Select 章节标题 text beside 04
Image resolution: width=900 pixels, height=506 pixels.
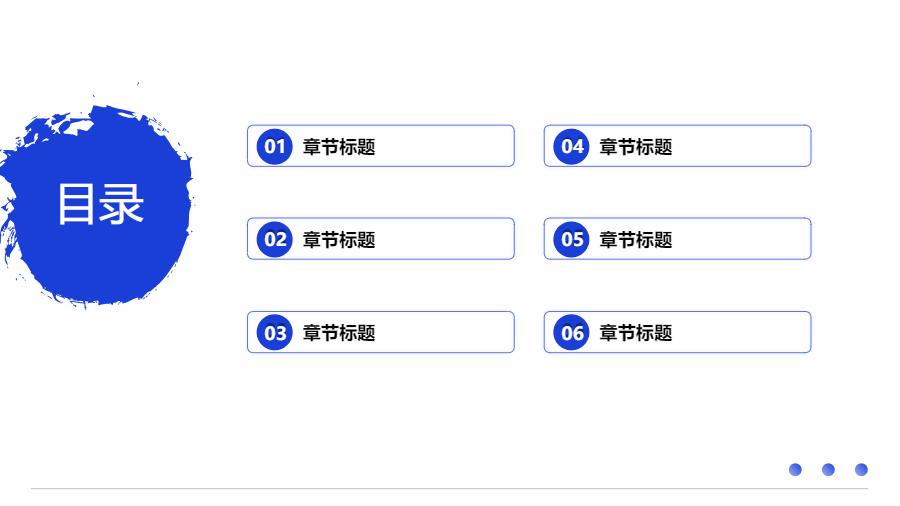click(636, 147)
